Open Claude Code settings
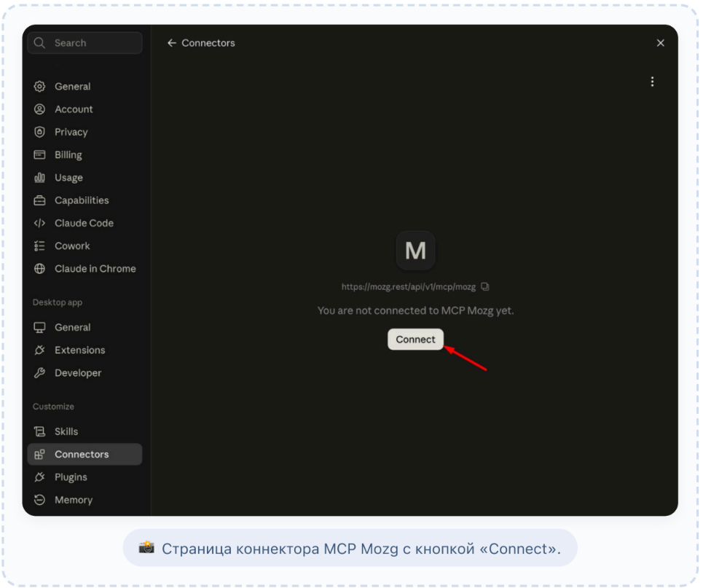Viewport: 703px width, 588px height. pyautogui.click(x=85, y=224)
